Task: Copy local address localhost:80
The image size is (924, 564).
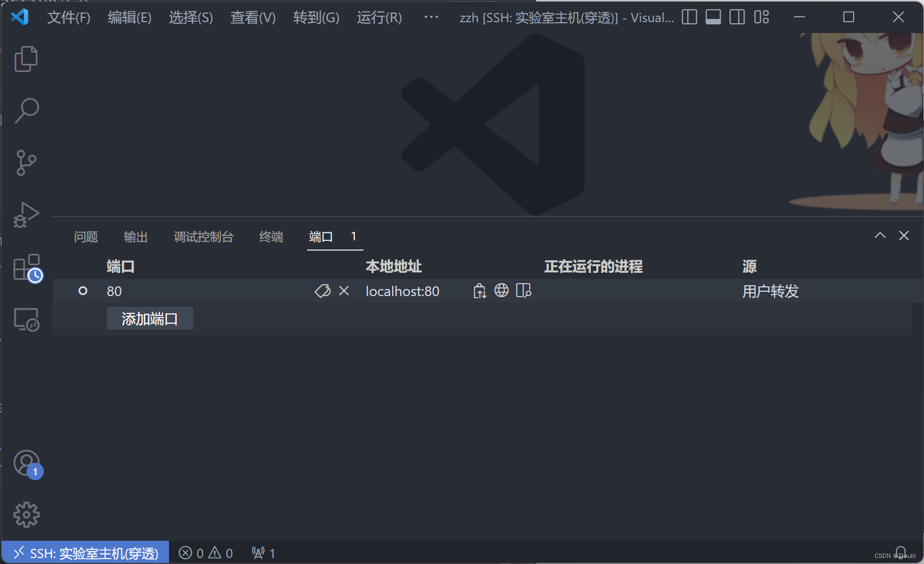Action: tap(479, 291)
